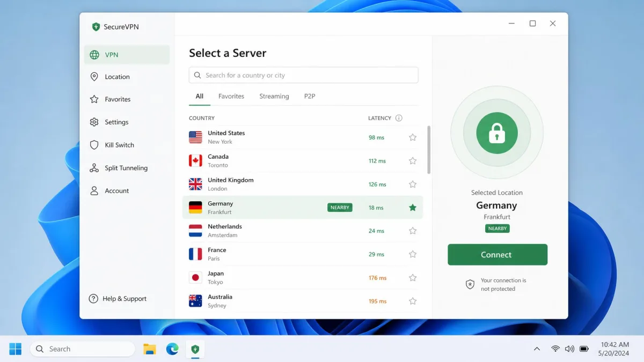644x362 pixels.
Task: Click the "195 ms" latency value
Action: (x=378, y=301)
